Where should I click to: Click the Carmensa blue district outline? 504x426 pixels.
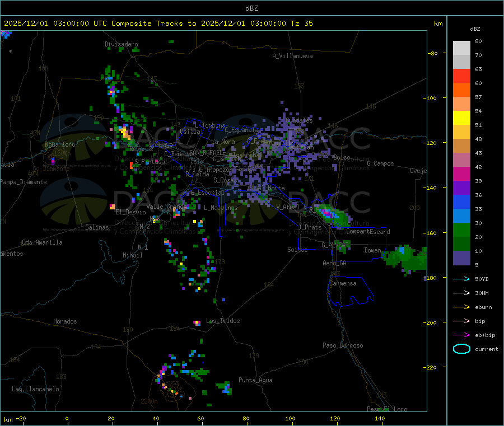[351, 291]
